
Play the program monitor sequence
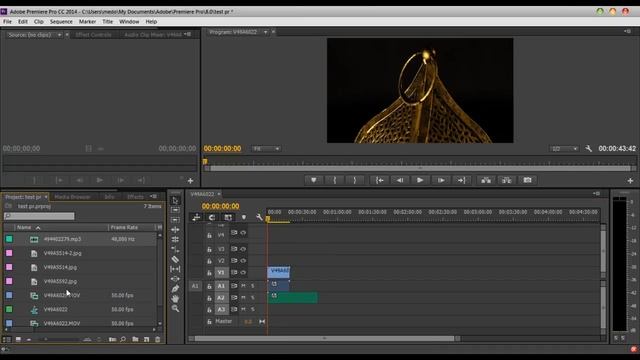[420, 180]
